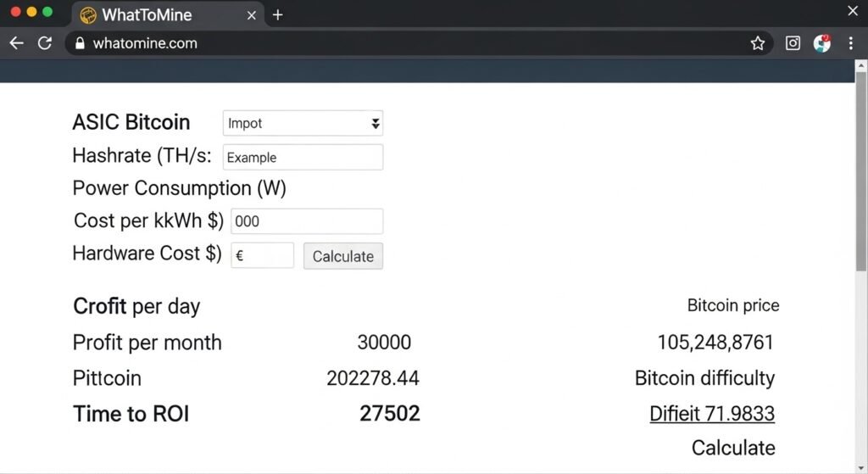Click the WhatToMine tab favicon
Viewport: 868px width, 474px height.
[87, 14]
